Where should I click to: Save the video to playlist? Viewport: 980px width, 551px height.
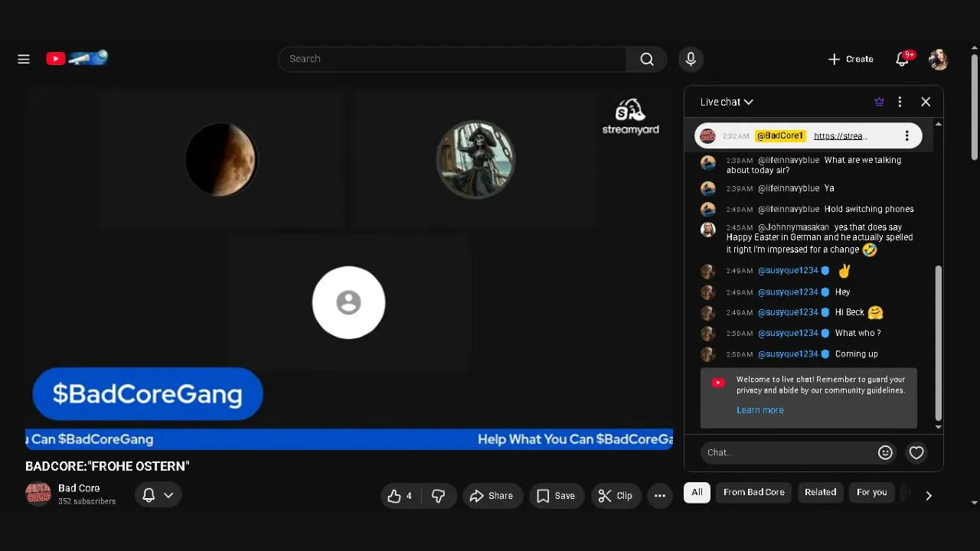coord(557,496)
